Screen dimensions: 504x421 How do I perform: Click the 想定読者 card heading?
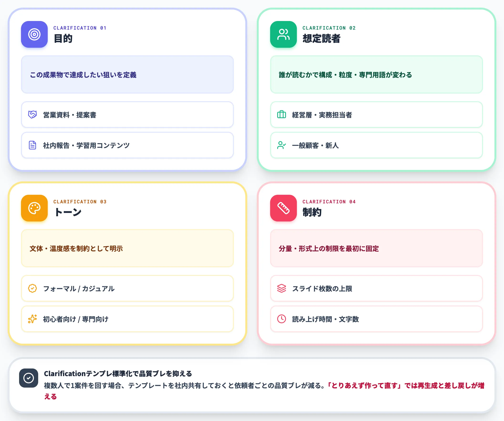[x=322, y=39]
